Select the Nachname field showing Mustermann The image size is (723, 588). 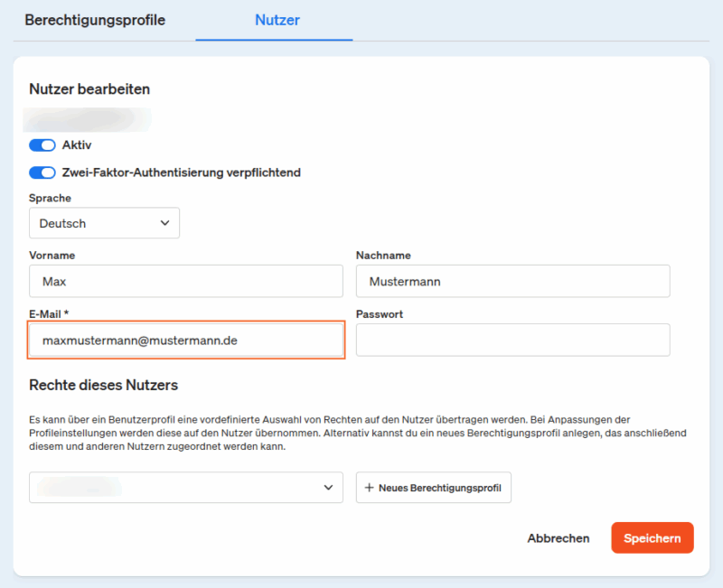[x=512, y=281]
